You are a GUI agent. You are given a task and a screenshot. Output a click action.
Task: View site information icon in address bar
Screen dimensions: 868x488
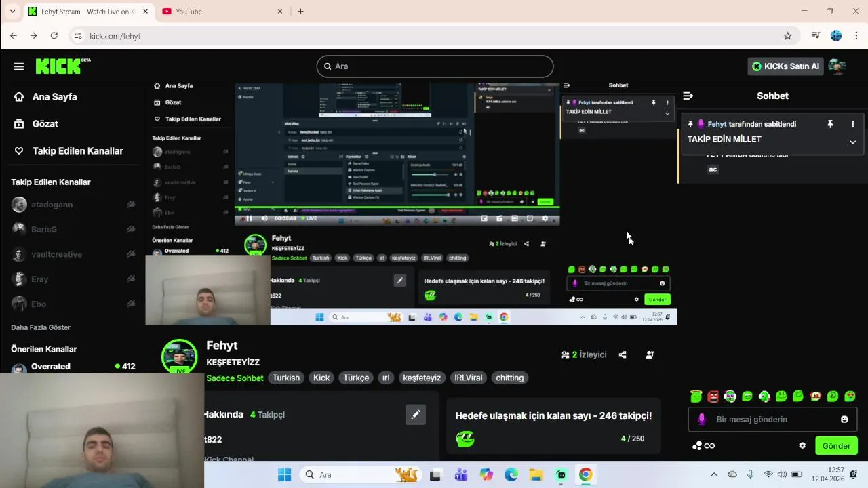pos(78,36)
